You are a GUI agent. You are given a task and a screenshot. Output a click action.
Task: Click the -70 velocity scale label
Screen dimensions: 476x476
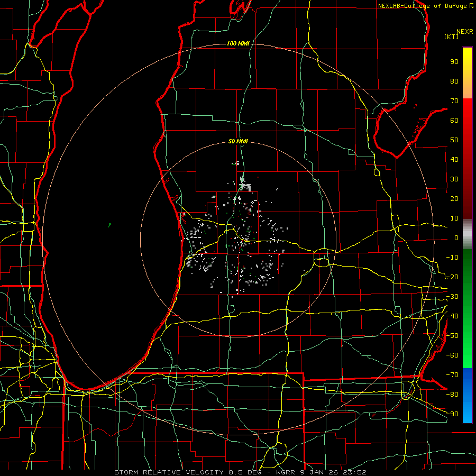(x=452, y=375)
